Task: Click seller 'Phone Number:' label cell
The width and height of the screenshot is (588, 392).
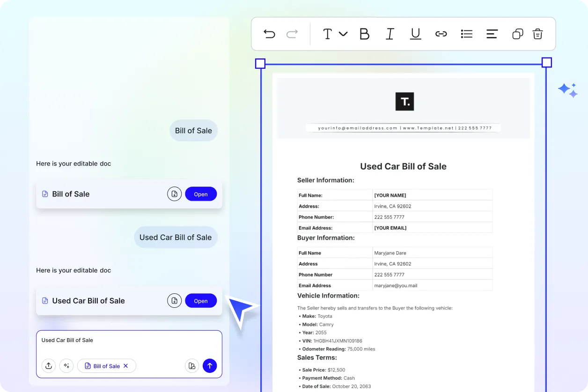Action: coord(335,217)
